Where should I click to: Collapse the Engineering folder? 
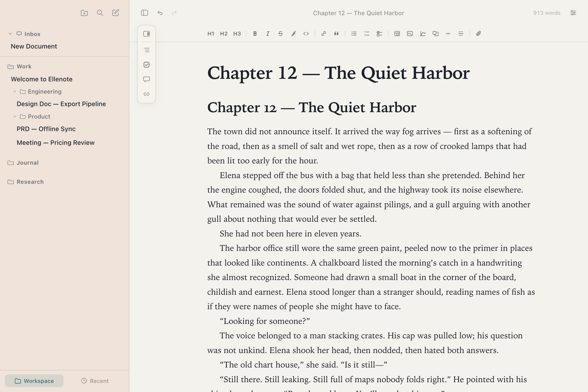(15, 91)
